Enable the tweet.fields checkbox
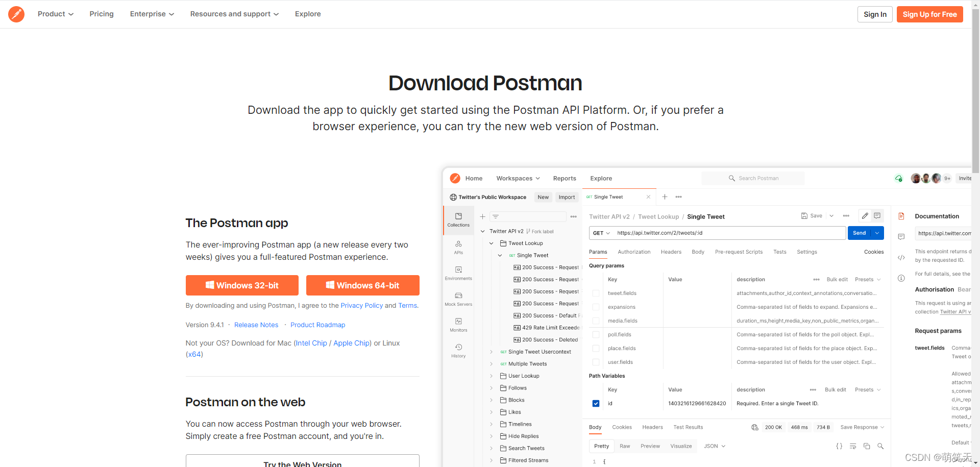 tap(596, 293)
